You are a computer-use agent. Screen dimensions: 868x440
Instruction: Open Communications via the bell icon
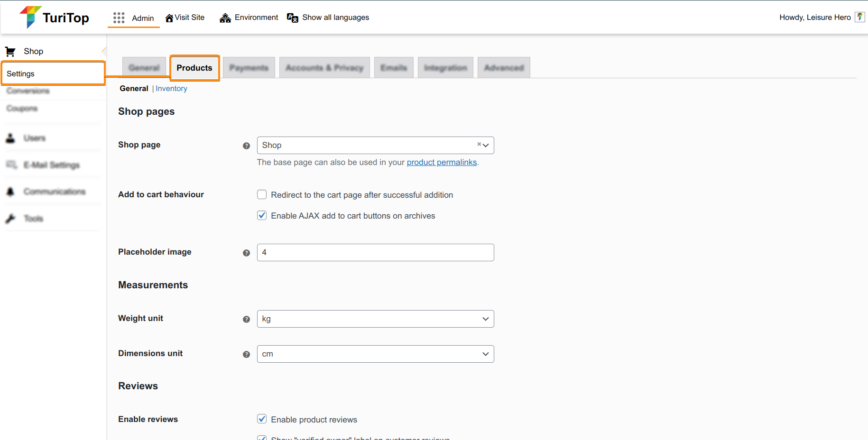(10, 192)
